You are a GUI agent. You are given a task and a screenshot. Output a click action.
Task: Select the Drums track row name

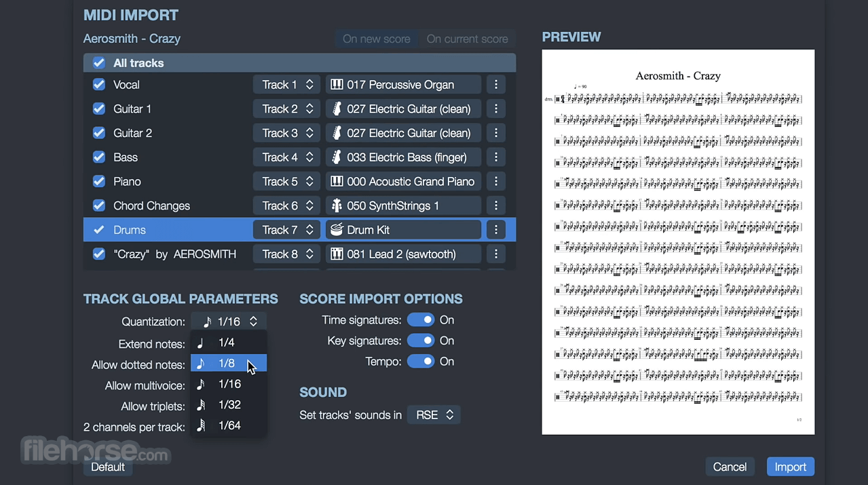pyautogui.click(x=130, y=230)
